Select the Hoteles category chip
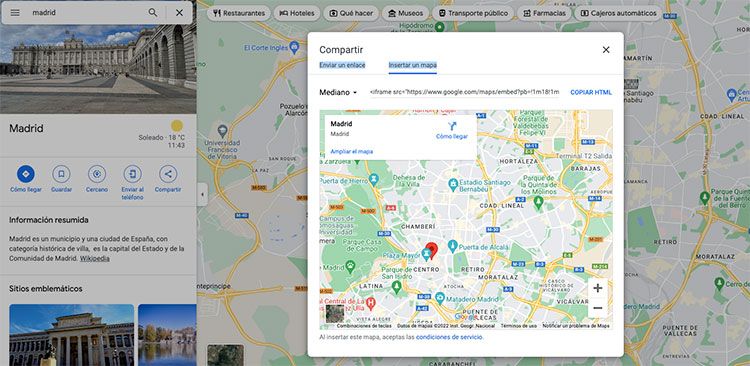The width and height of the screenshot is (750, 366). point(297,13)
